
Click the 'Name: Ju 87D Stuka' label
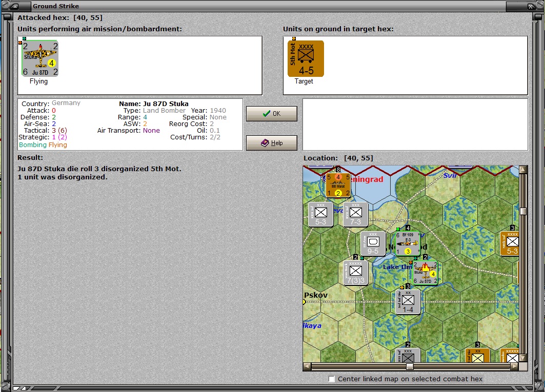pos(154,104)
